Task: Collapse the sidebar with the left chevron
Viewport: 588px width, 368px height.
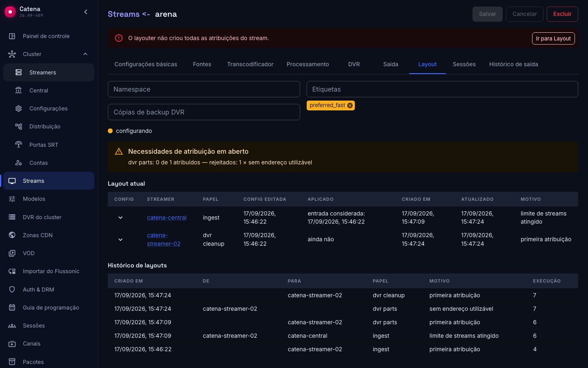Action: (86, 12)
